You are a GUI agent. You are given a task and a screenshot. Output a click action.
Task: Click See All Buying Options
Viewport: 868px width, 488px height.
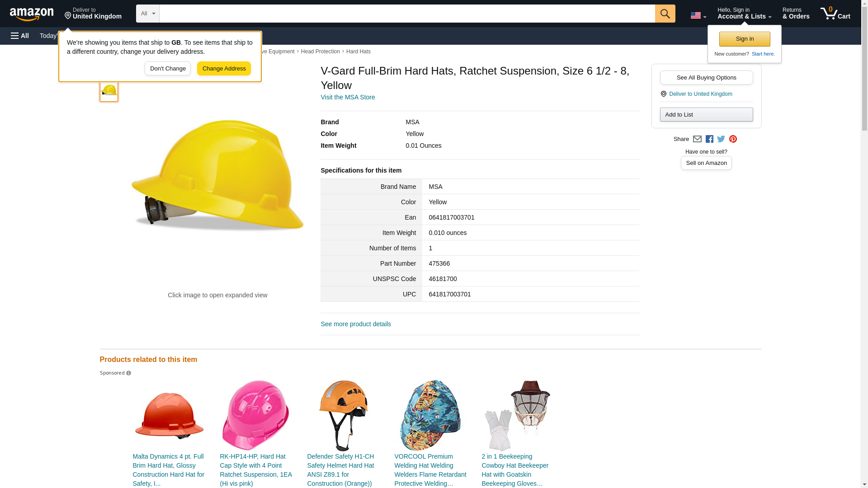click(x=706, y=78)
